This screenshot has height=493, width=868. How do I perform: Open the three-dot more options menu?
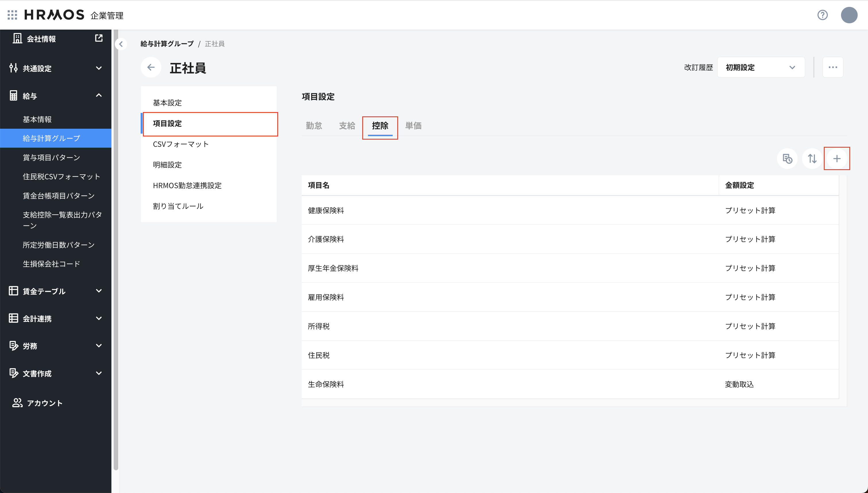pyautogui.click(x=832, y=68)
